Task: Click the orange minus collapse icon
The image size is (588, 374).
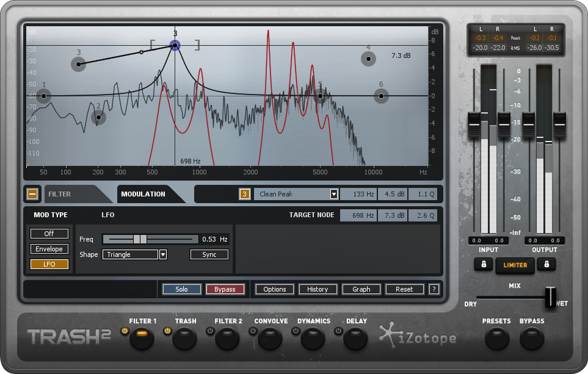Action: tap(32, 194)
